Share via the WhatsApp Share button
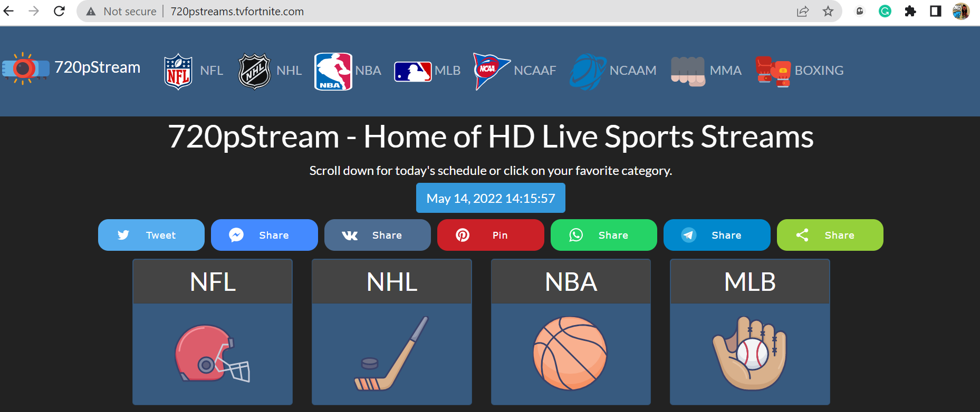The image size is (980, 412). [x=604, y=235]
